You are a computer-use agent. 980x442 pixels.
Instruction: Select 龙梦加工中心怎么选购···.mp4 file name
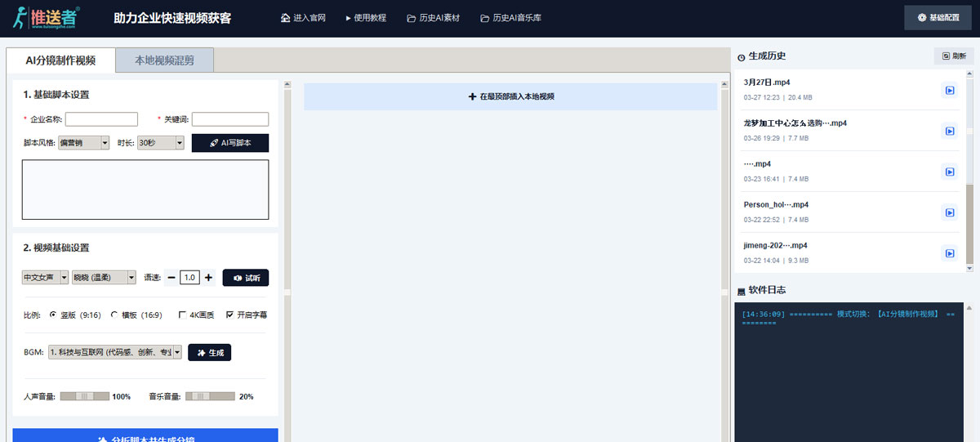click(x=795, y=123)
